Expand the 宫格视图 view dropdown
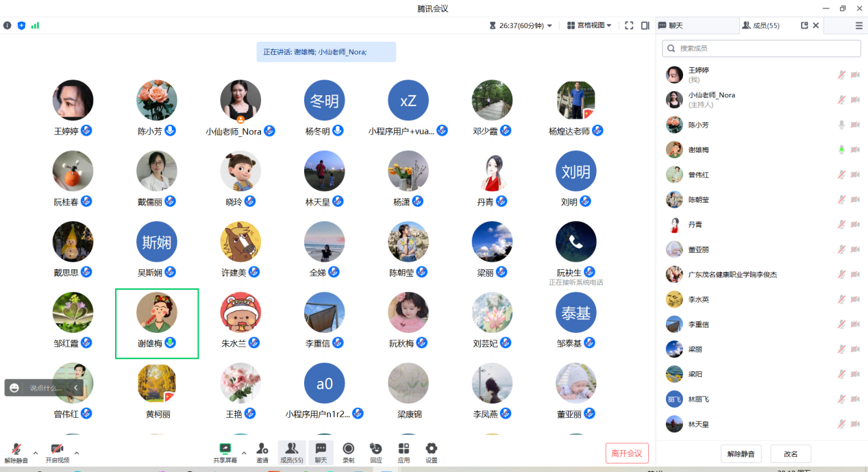 click(x=589, y=25)
